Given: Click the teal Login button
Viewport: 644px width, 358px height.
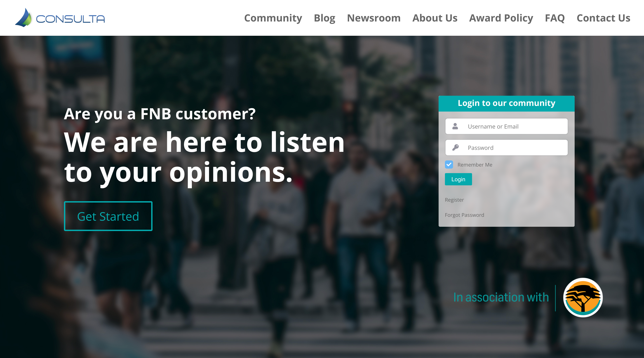Looking at the screenshot, I should pyautogui.click(x=458, y=179).
